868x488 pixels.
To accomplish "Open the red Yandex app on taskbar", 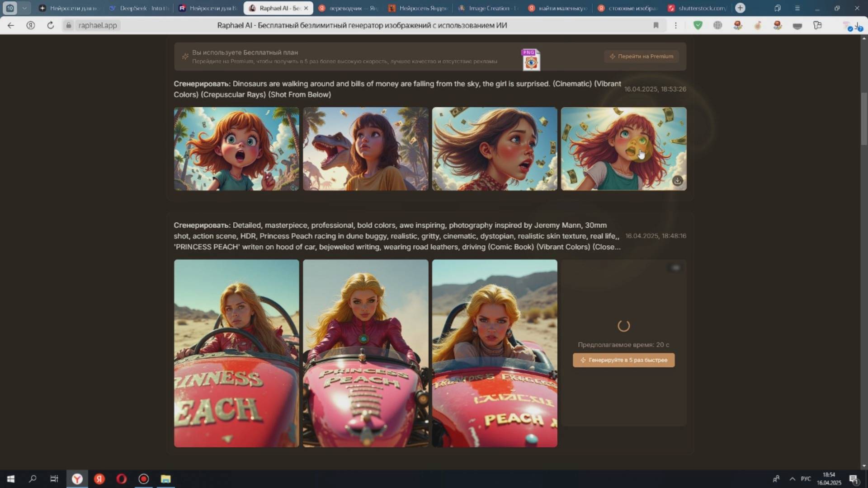I will [99, 479].
